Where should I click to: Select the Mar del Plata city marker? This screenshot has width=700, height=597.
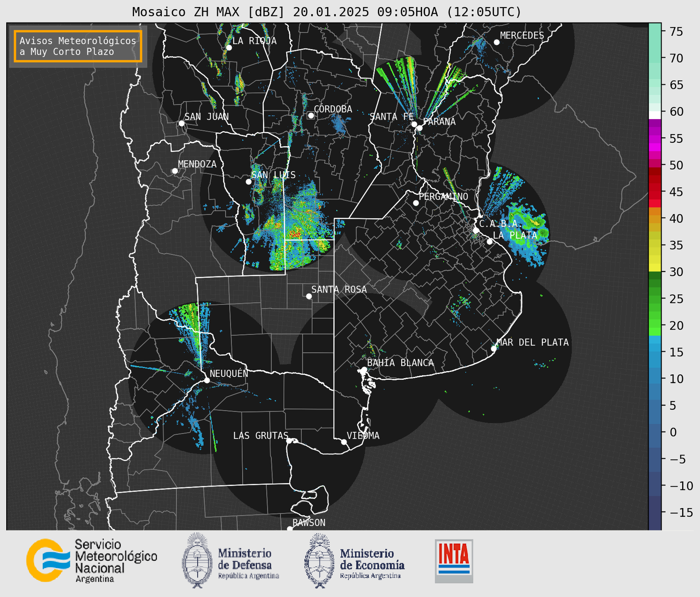[x=494, y=349]
